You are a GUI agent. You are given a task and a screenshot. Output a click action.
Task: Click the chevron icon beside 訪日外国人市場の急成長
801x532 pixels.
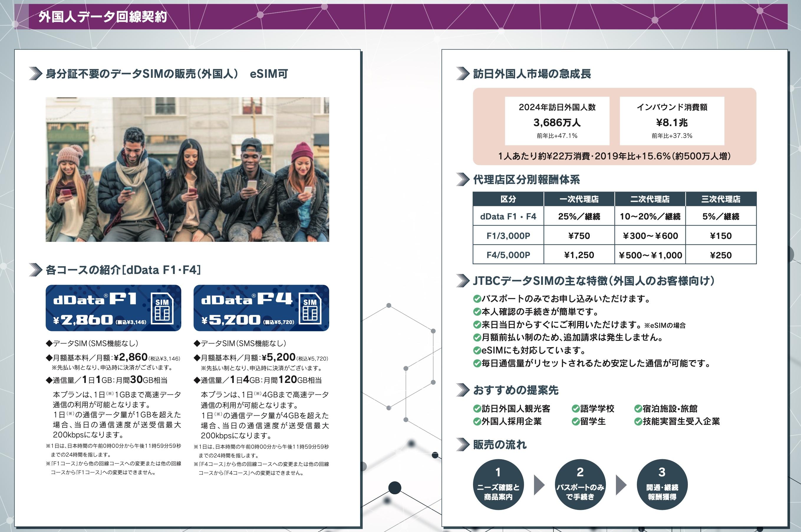(x=463, y=74)
